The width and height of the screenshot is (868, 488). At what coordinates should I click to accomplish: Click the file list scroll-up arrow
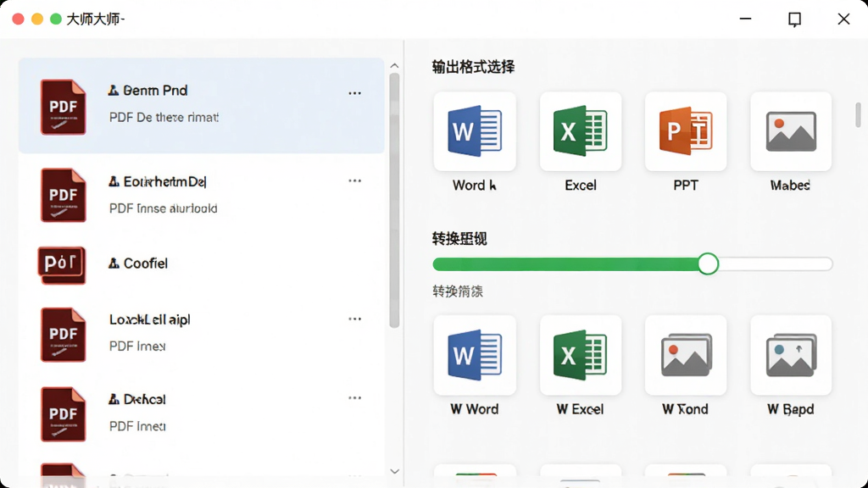[x=394, y=66]
